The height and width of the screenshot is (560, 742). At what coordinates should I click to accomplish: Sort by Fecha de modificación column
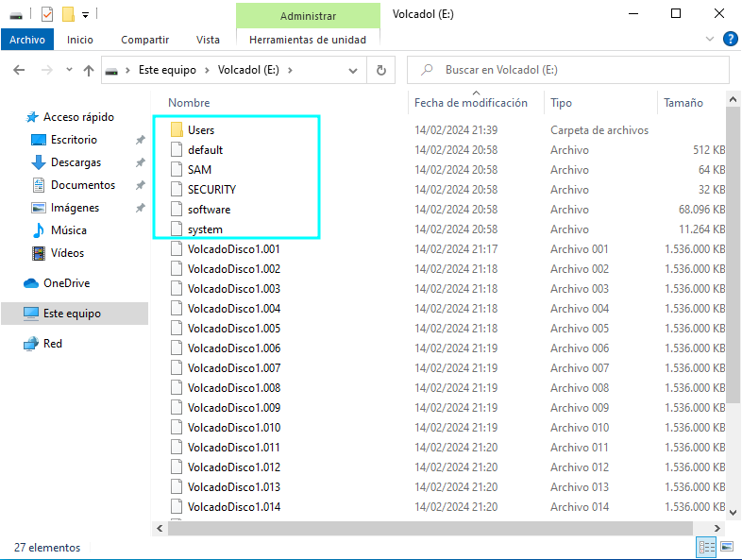tap(470, 103)
